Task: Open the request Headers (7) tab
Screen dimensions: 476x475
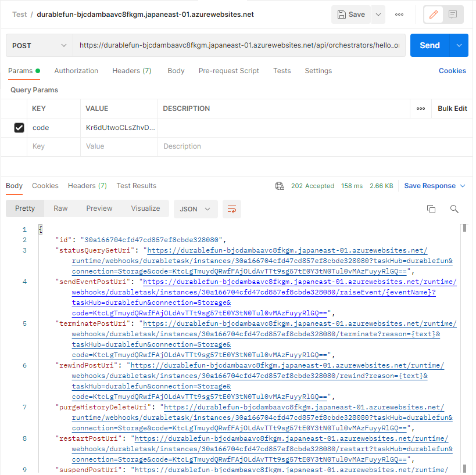Action: [x=132, y=71]
